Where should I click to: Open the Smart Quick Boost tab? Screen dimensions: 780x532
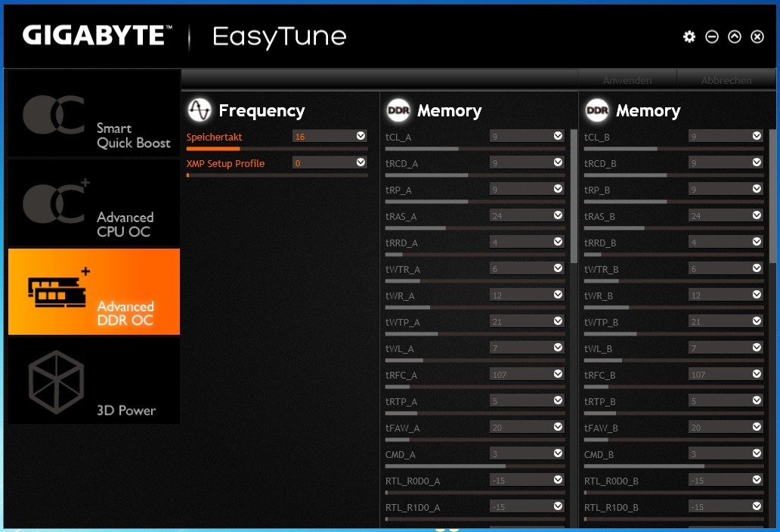94,113
